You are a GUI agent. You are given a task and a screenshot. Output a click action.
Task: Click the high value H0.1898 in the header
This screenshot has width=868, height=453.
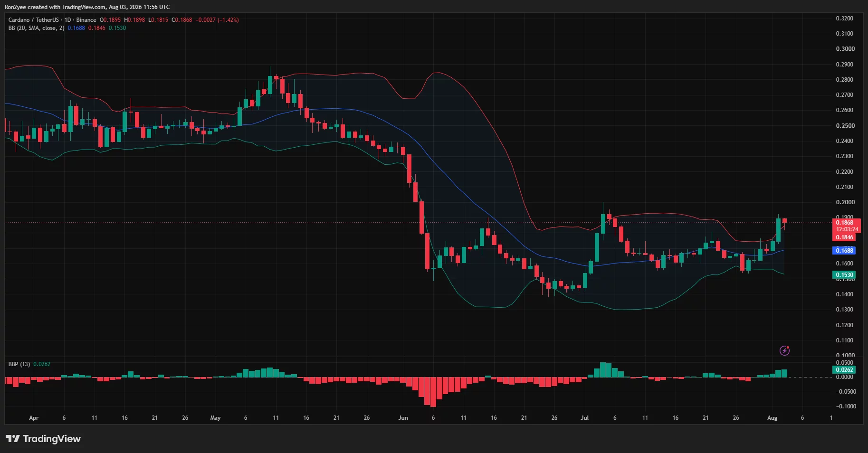tap(134, 20)
